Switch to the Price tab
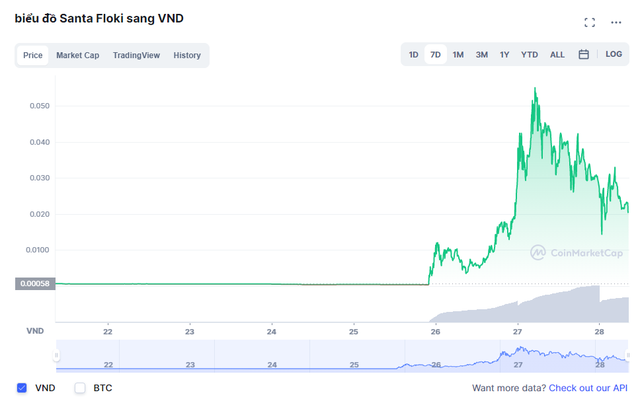Image resolution: width=640 pixels, height=413 pixels. coord(33,55)
